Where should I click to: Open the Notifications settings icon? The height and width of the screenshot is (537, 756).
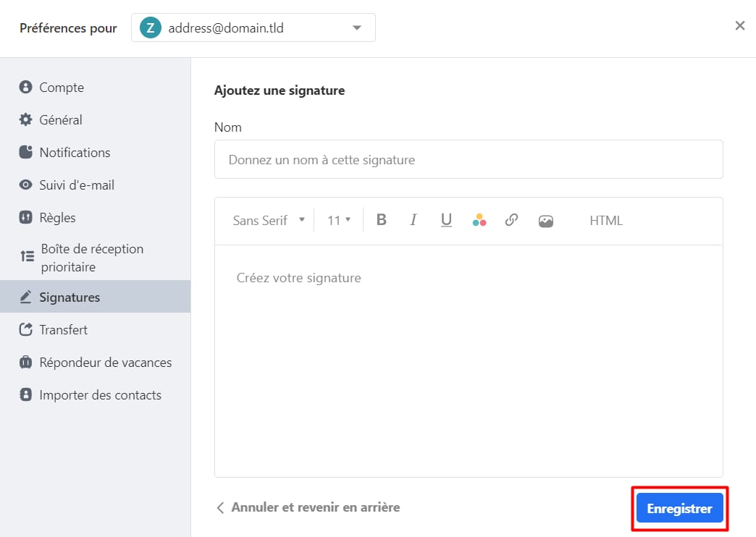(26, 153)
